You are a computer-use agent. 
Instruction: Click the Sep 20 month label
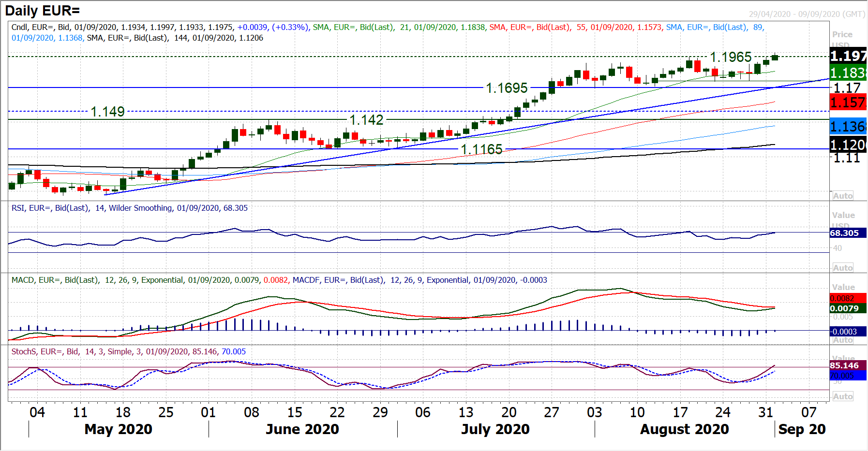(x=802, y=429)
